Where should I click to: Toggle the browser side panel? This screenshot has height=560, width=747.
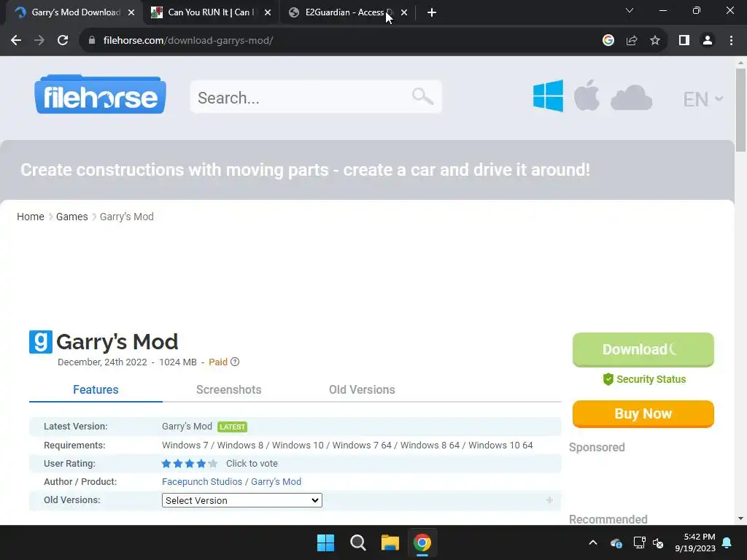(x=684, y=41)
